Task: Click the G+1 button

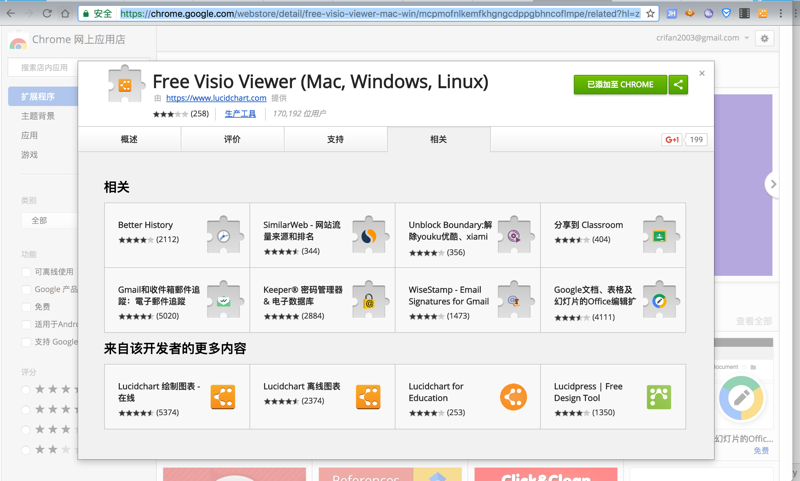Action: click(x=672, y=139)
